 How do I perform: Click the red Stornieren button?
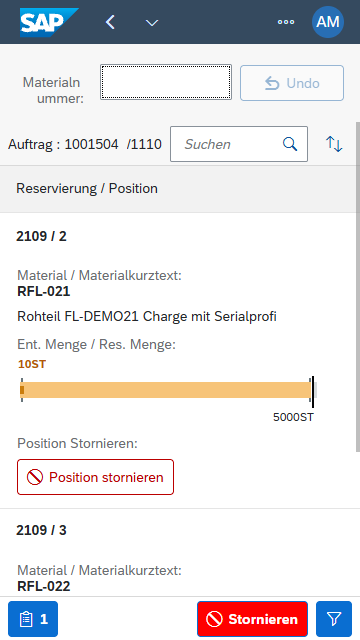tap(252, 619)
